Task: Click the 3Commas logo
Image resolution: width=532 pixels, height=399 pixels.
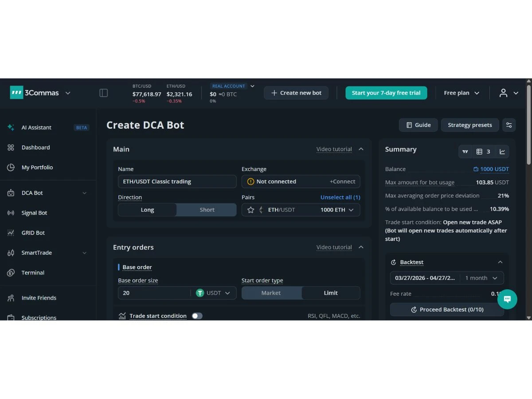Action: point(35,93)
